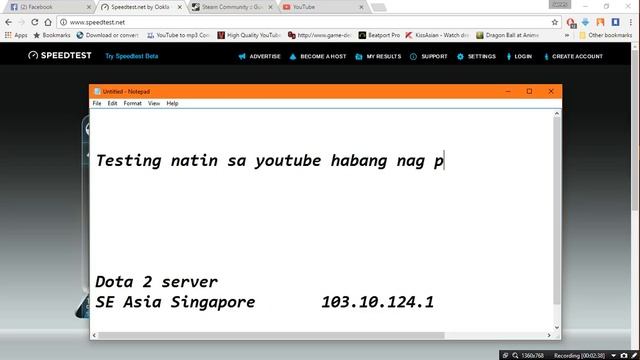Click Create Account link

pyautogui.click(x=573, y=56)
